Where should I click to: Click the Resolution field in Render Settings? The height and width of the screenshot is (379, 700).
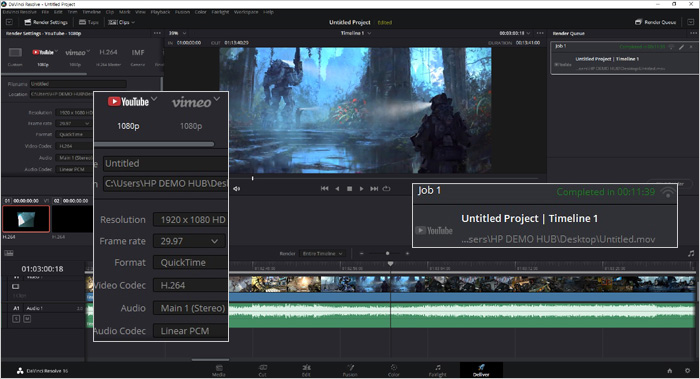pos(74,112)
